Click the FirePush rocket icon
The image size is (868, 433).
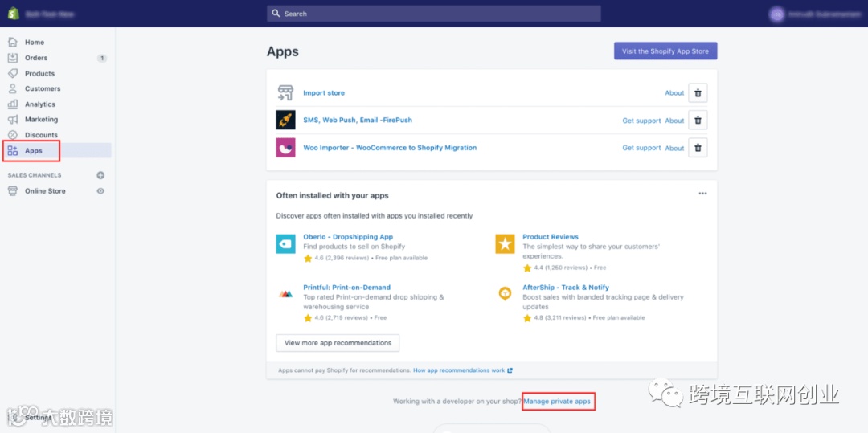click(285, 120)
